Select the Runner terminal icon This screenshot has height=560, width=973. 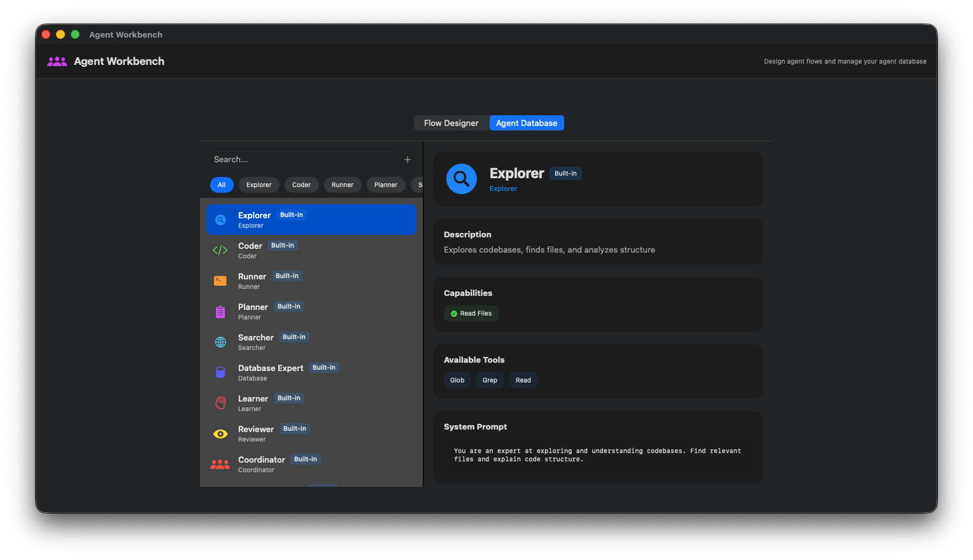pyautogui.click(x=220, y=281)
